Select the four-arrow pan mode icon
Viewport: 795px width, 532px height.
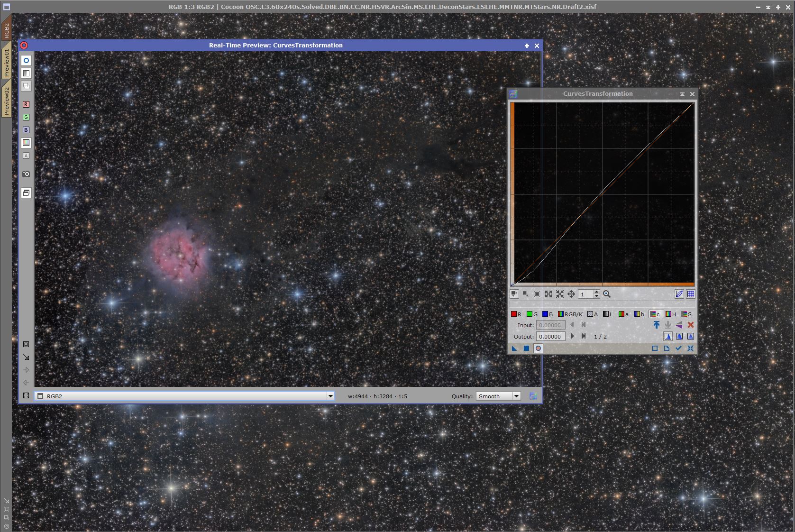click(x=571, y=294)
